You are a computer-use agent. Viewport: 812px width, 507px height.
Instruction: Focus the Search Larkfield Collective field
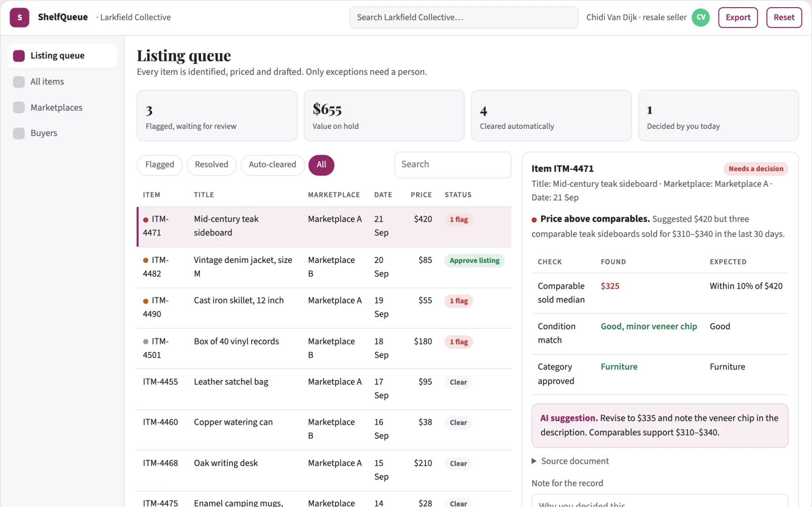click(463, 17)
